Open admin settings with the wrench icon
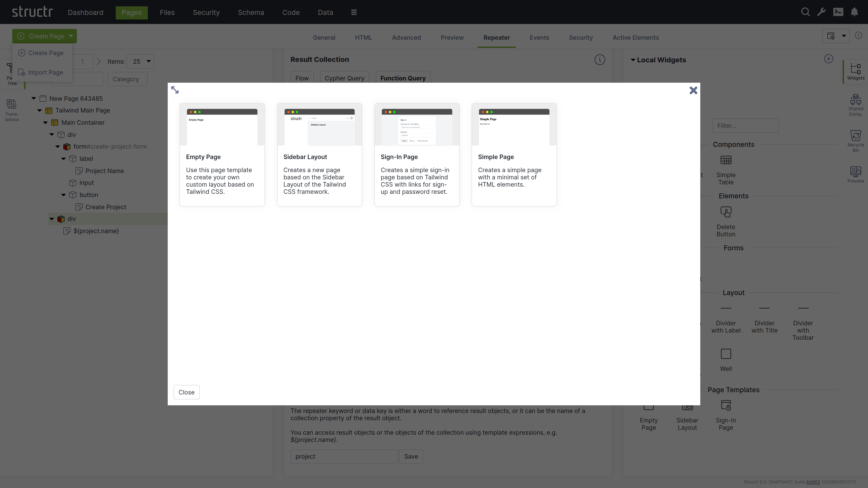 coord(821,12)
